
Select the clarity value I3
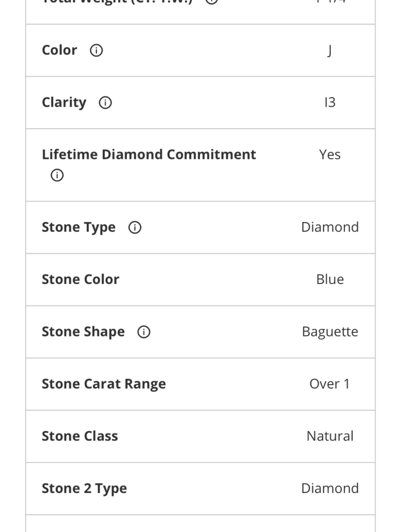click(x=330, y=103)
